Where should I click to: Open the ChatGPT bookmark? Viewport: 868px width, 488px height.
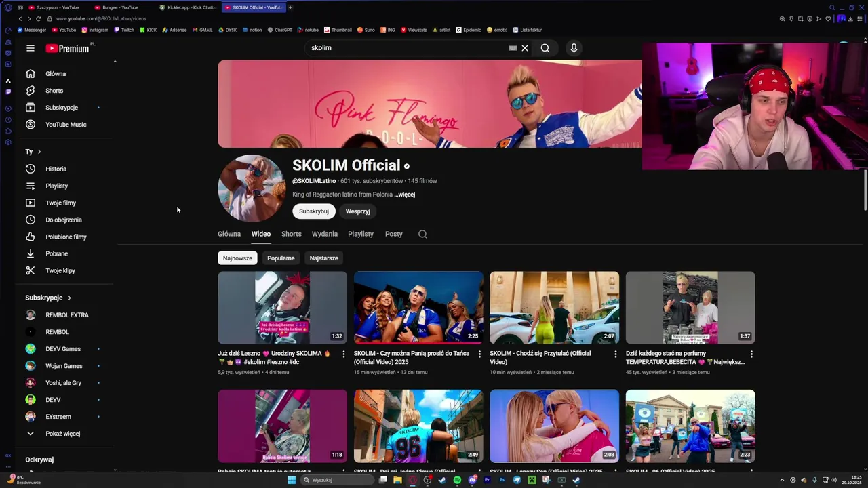click(x=280, y=30)
